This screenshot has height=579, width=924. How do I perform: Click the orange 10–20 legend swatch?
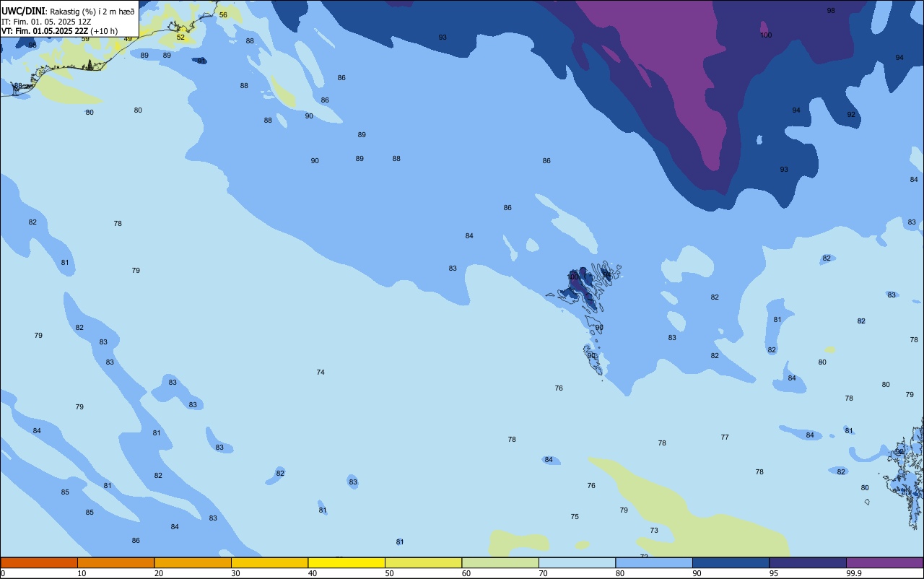coord(115,562)
